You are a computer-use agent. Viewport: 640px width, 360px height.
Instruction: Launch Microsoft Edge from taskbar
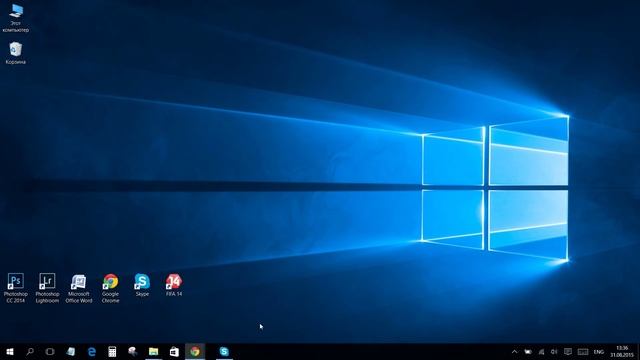point(92,351)
